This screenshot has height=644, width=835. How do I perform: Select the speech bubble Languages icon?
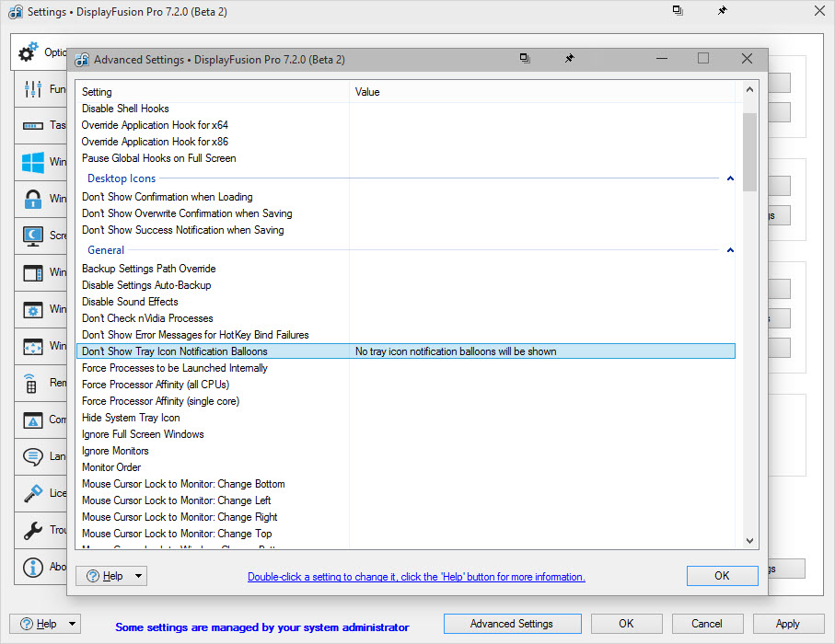click(x=33, y=457)
